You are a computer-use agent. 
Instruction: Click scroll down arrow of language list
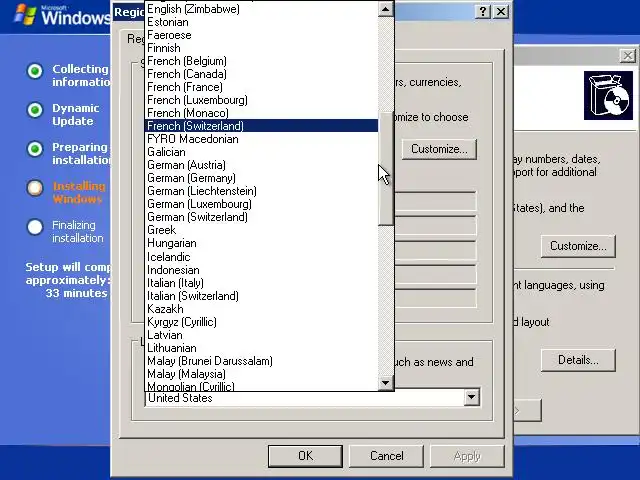coord(385,383)
